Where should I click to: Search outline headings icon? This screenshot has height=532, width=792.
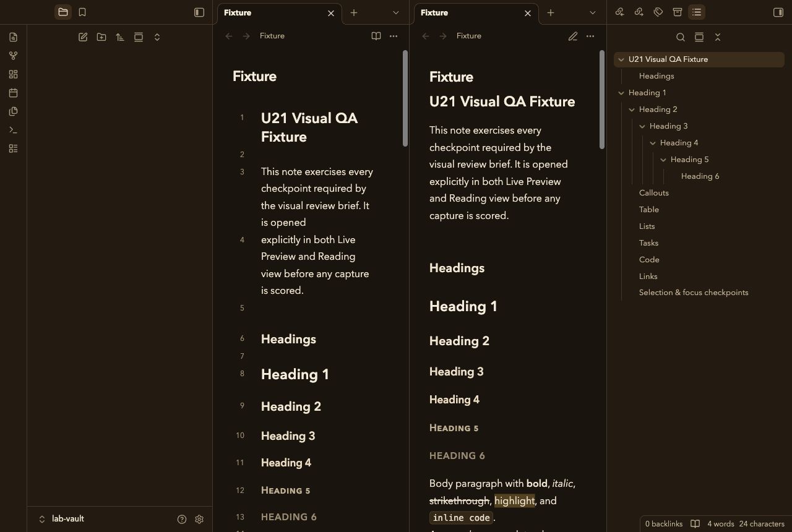[x=681, y=37]
